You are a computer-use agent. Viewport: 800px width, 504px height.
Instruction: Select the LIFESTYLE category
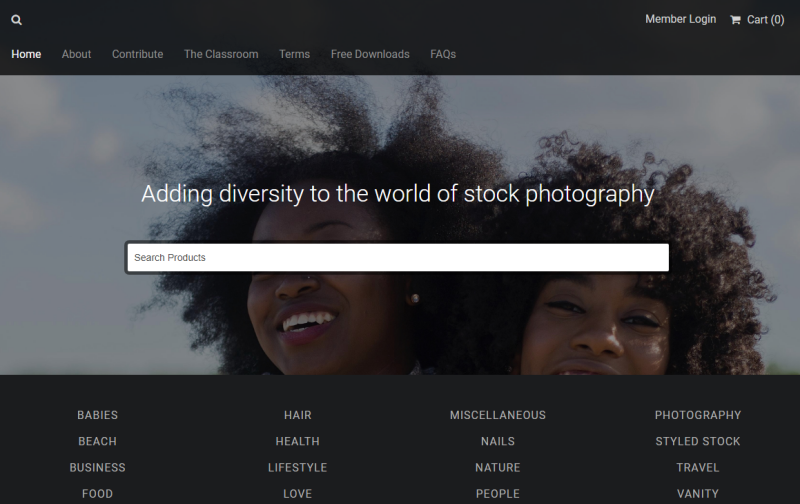tap(297, 468)
